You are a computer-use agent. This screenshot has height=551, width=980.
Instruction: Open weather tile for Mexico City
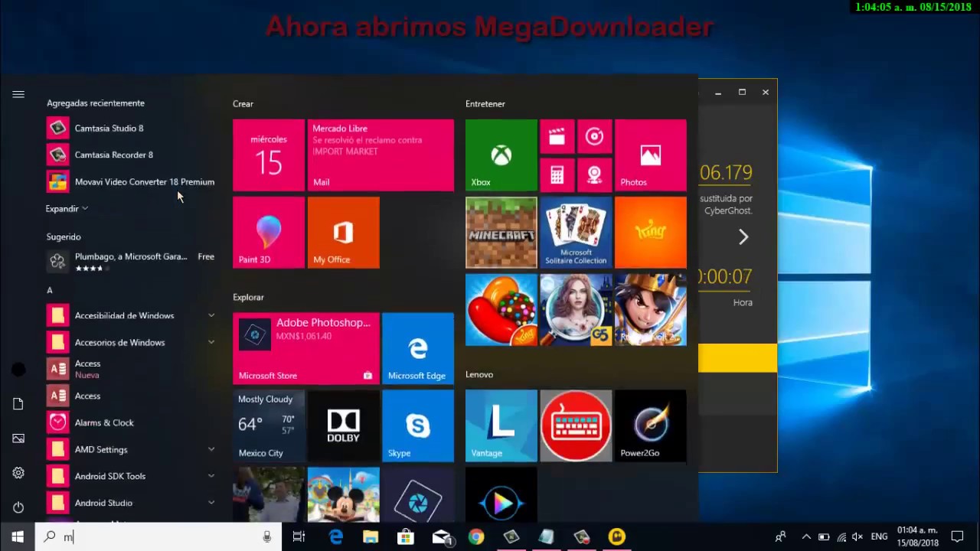[269, 426]
